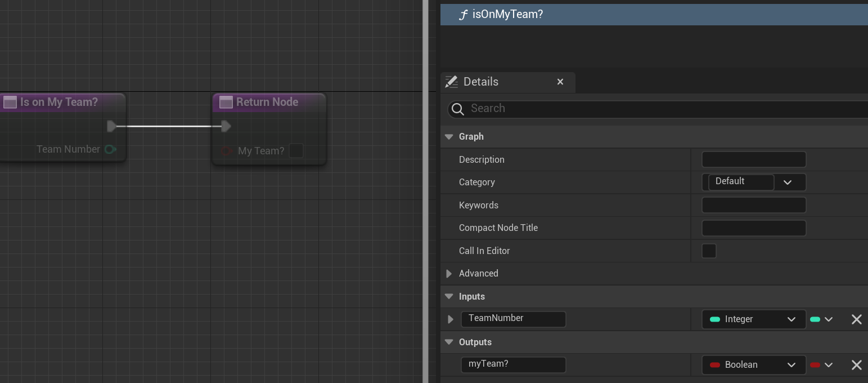Rename the myTeam? output field
This screenshot has height=383, width=868.
click(514, 364)
